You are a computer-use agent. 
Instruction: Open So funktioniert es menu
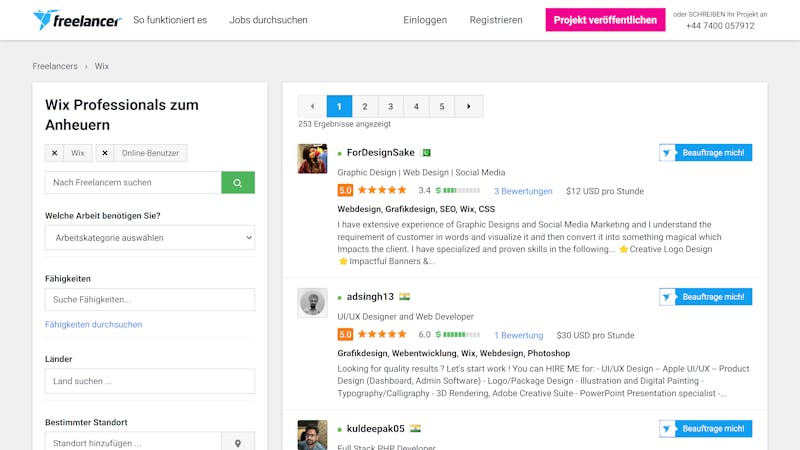pyautogui.click(x=170, y=20)
